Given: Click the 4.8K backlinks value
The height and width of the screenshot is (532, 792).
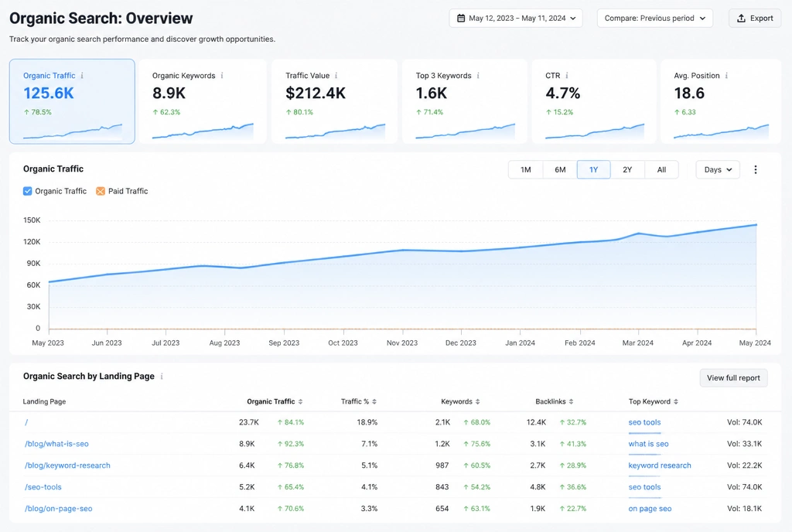Looking at the screenshot, I should [x=538, y=488].
